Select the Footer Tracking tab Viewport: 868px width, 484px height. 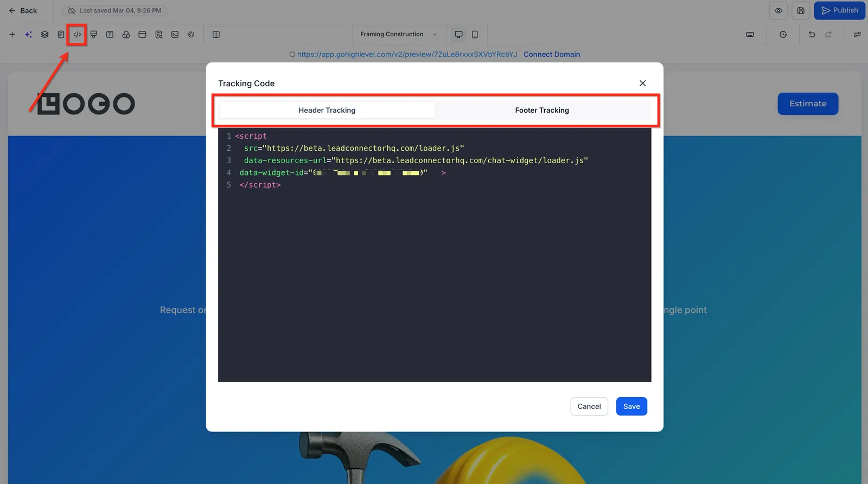542,110
